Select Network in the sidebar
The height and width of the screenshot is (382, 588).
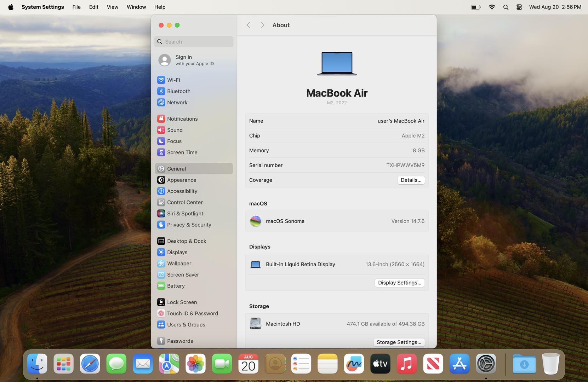[193, 103]
